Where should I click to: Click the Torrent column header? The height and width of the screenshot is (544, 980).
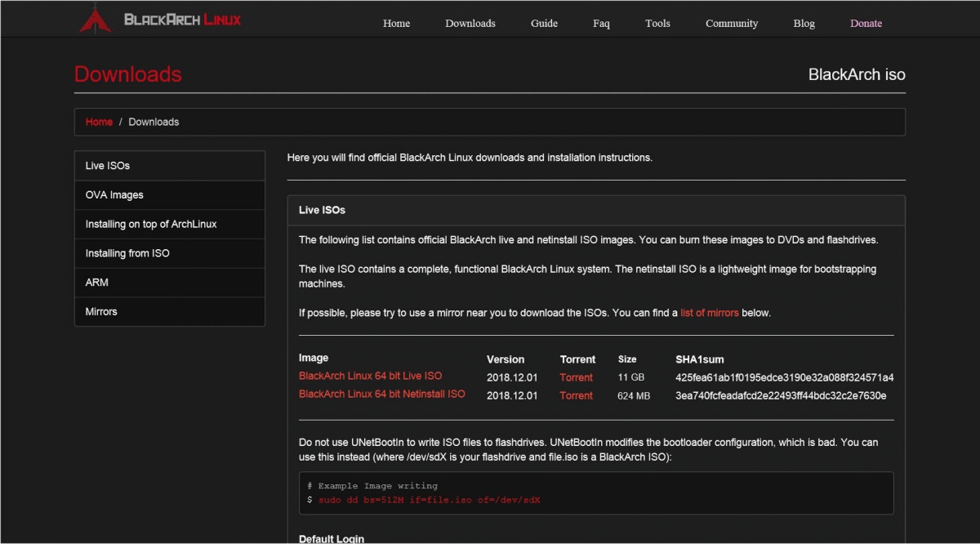pyautogui.click(x=577, y=359)
